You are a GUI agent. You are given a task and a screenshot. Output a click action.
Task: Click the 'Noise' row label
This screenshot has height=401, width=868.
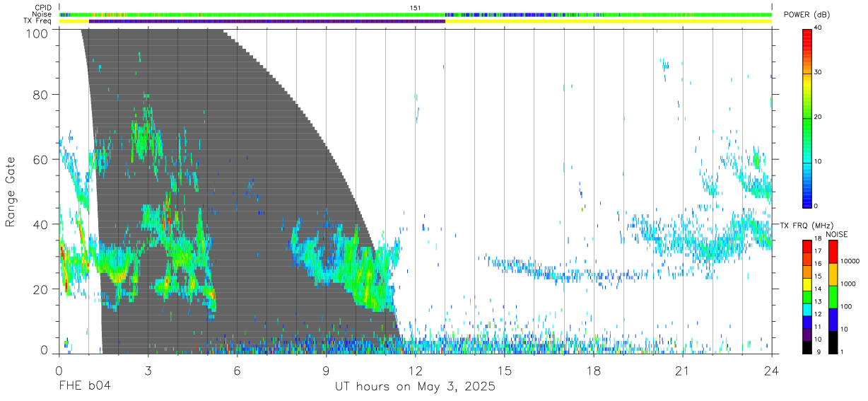pyautogui.click(x=42, y=14)
